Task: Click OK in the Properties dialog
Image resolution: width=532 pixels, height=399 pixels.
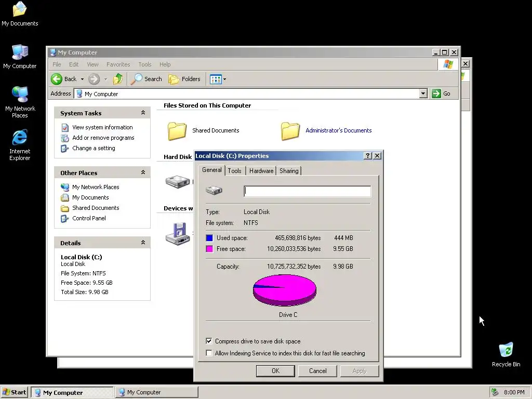Action: pyautogui.click(x=275, y=371)
